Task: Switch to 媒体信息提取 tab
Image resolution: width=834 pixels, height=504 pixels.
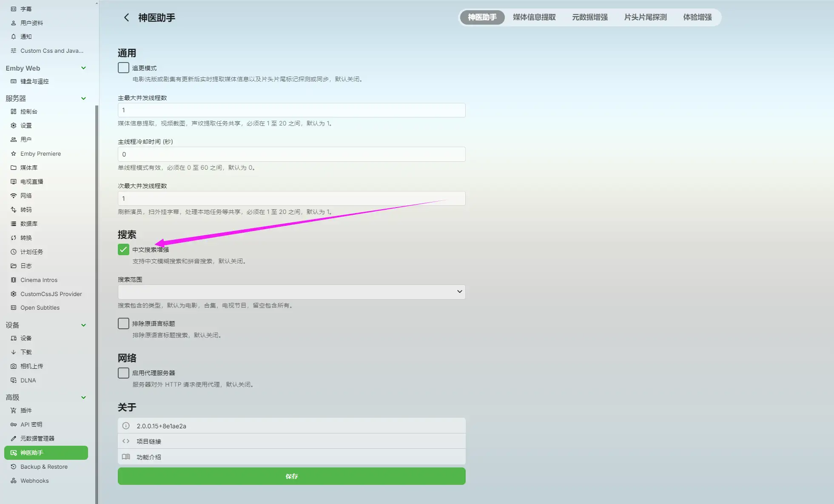Action: coord(534,17)
